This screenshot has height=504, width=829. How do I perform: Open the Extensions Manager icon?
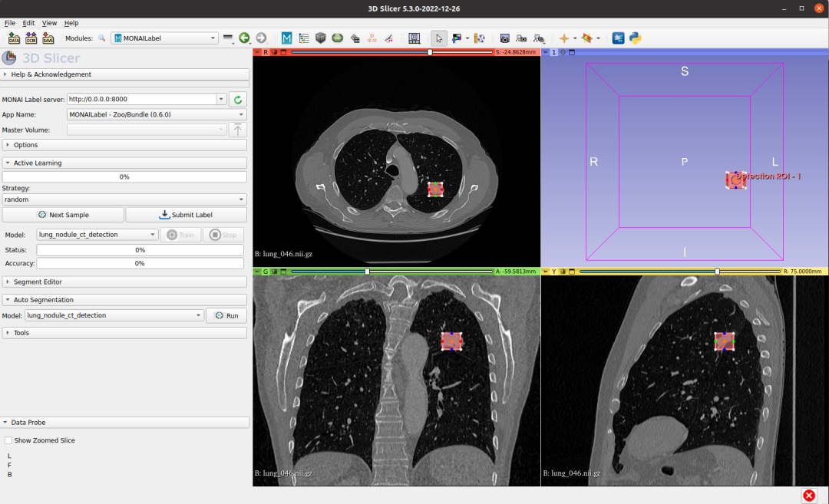click(x=618, y=38)
